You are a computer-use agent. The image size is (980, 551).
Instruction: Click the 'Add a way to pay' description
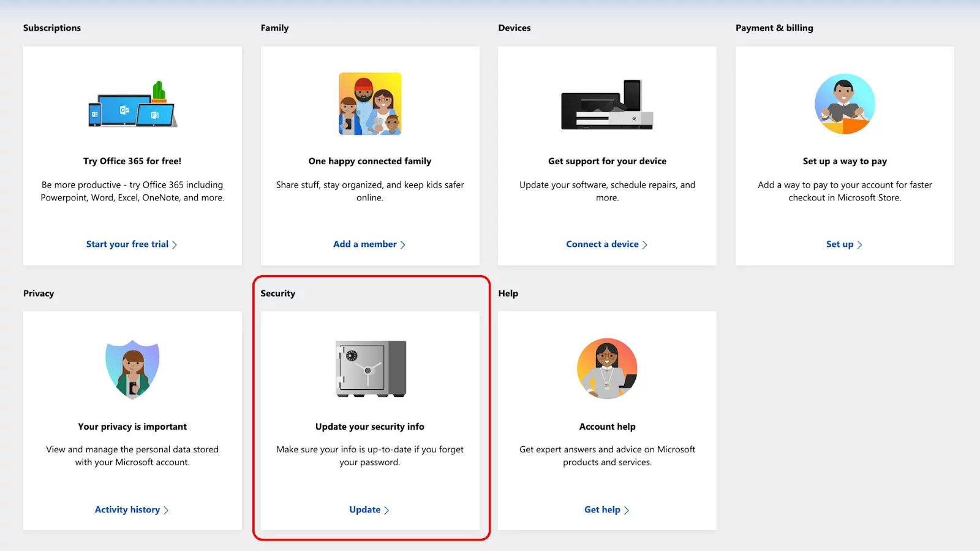pyautogui.click(x=845, y=191)
